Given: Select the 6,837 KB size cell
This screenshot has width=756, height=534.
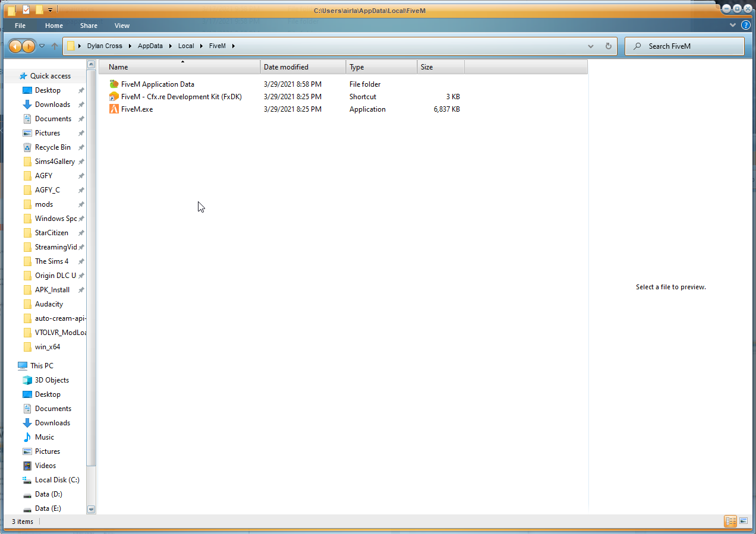Looking at the screenshot, I should click(447, 109).
